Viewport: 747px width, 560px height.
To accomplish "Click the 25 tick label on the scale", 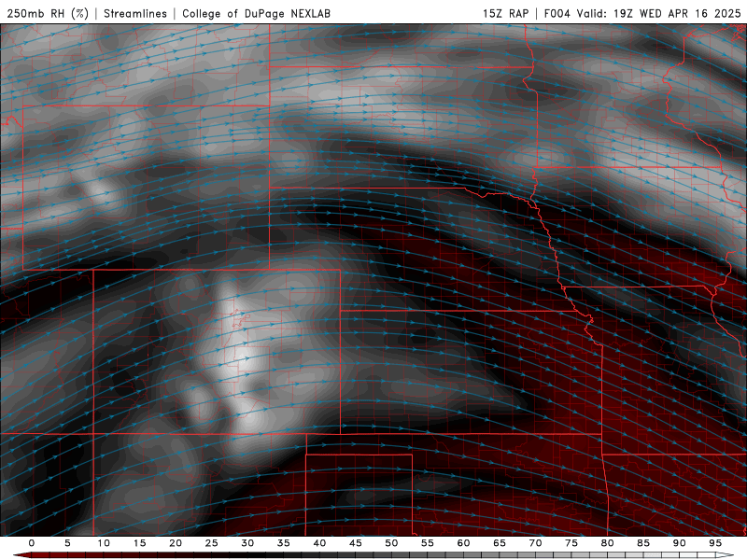I will (x=212, y=543).
